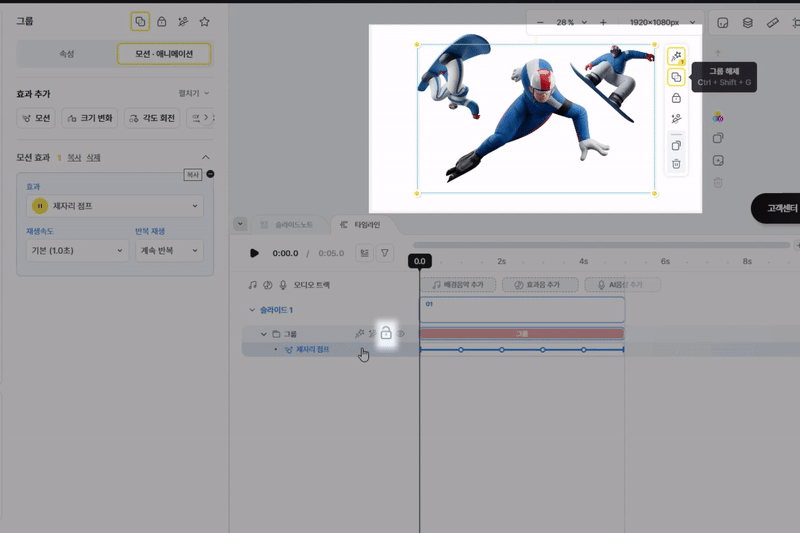Viewport: 800px width, 533px height.
Task: Click the 삭제 link in 모션 효과
Action: [x=93, y=157]
